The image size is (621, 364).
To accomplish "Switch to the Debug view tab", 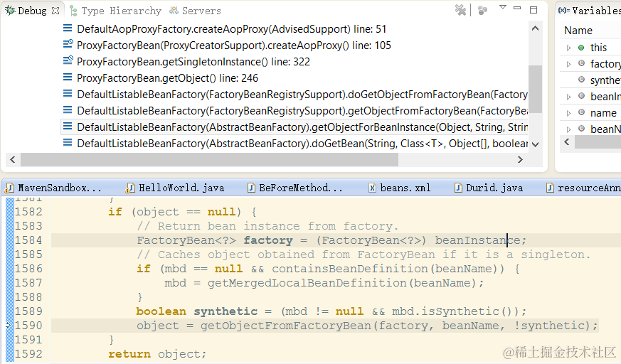I will point(32,11).
